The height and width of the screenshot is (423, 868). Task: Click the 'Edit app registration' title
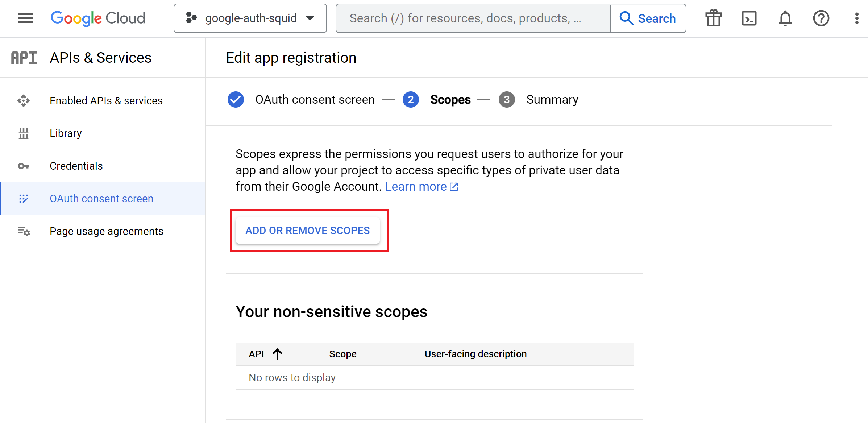click(x=291, y=58)
